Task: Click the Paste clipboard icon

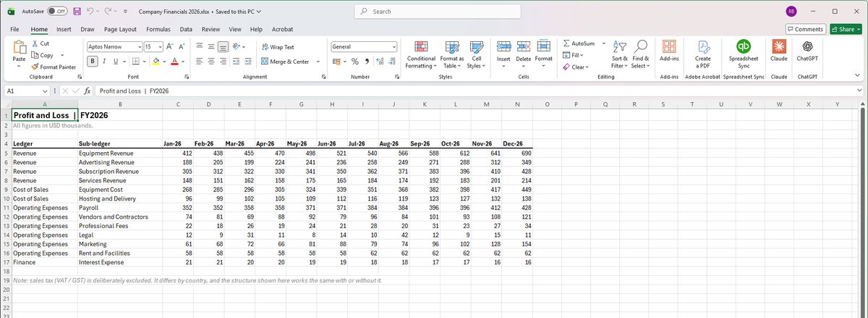Action: pyautogui.click(x=20, y=47)
